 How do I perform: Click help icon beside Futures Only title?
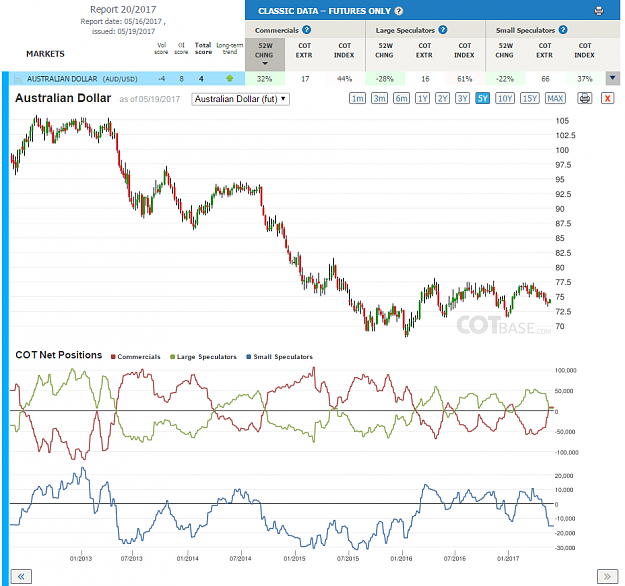(399, 11)
